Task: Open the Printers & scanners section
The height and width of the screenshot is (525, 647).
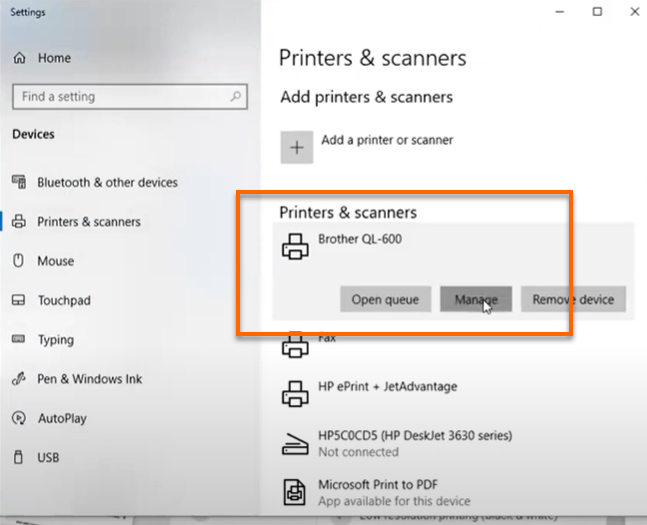Action: click(88, 222)
